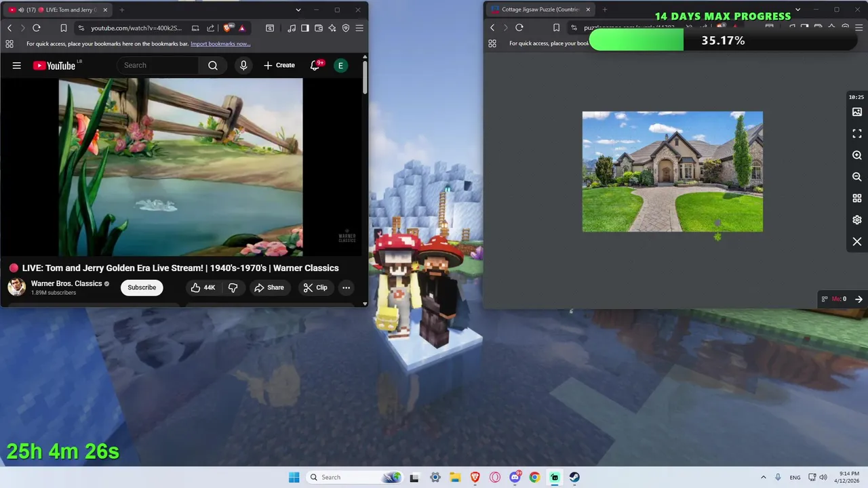This screenshot has height=488, width=868.
Task: Zoom out on the jigsaw puzzle
Action: [x=857, y=177]
